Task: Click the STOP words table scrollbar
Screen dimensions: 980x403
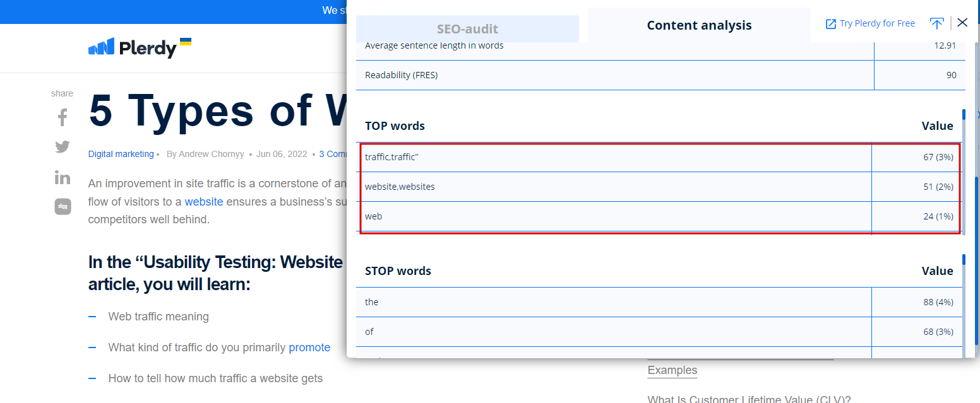Action: (x=964, y=303)
